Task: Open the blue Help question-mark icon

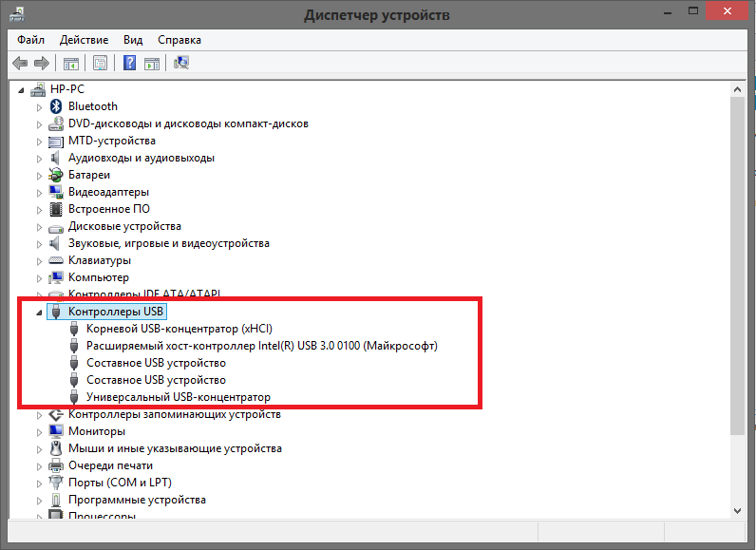Action: (x=130, y=63)
